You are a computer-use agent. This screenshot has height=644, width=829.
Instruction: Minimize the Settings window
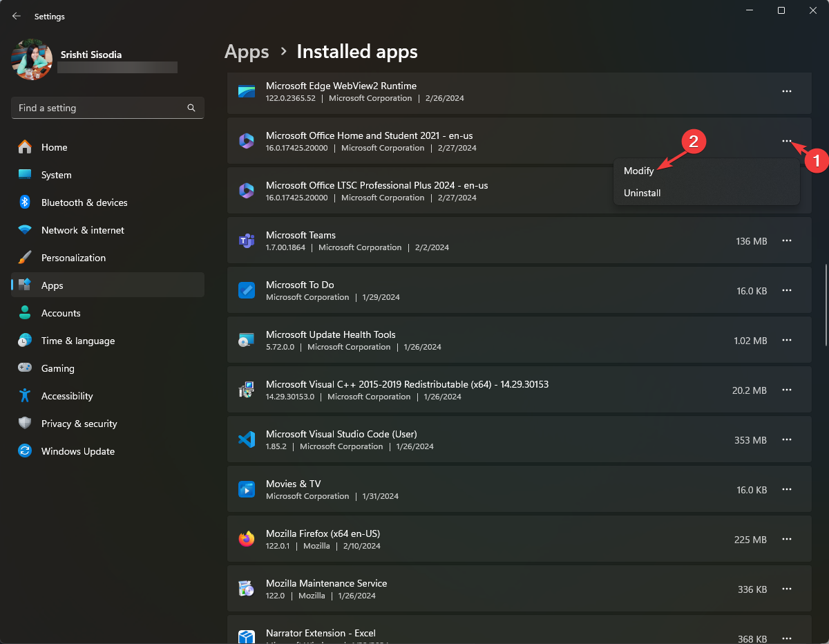pos(749,10)
